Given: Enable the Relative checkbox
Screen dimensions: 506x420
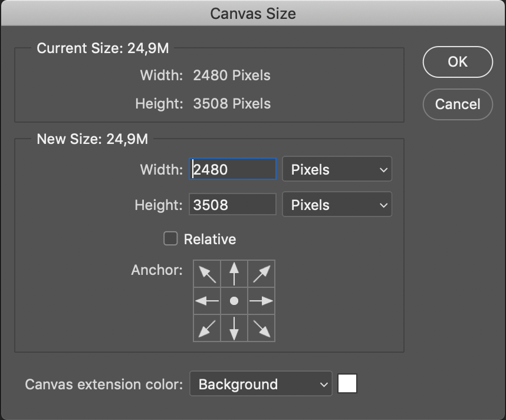Looking at the screenshot, I should 170,239.
